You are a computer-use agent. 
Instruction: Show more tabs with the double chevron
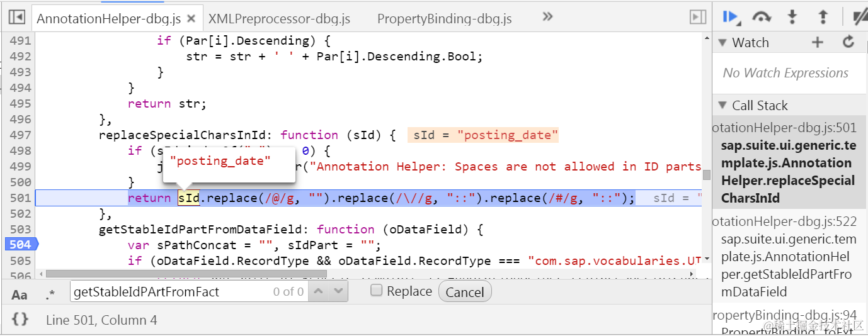547,17
